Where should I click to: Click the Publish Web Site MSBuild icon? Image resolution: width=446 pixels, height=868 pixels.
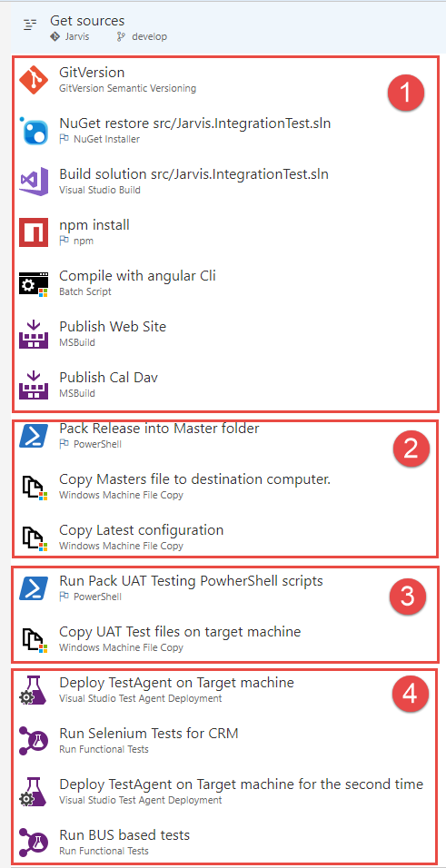click(34, 334)
